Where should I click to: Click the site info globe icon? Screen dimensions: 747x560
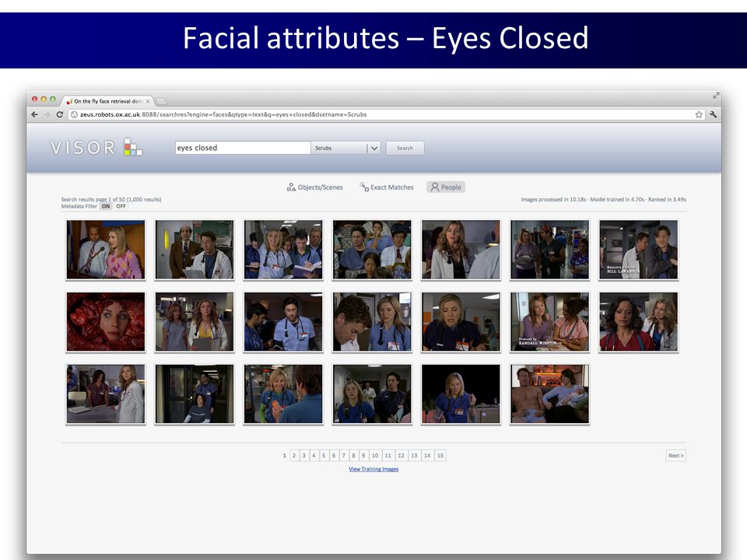click(74, 114)
